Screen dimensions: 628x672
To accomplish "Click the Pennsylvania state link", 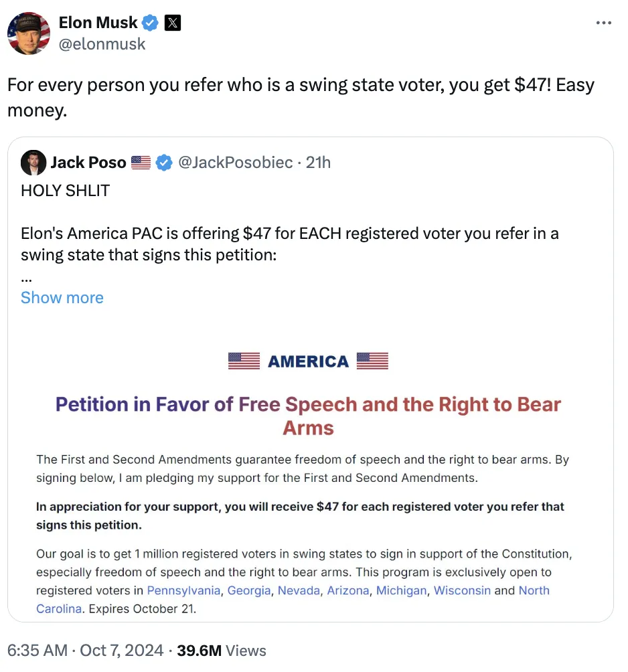I will point(183,590).
